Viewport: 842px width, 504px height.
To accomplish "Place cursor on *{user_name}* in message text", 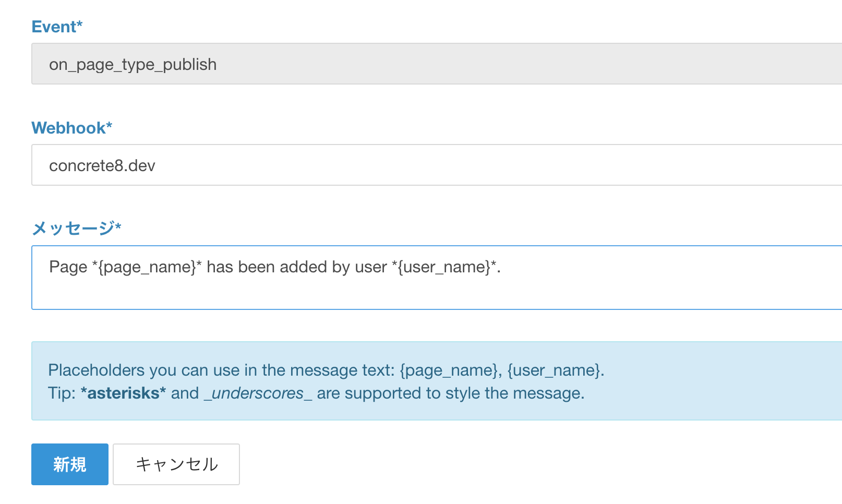I will tap(444, 267).
